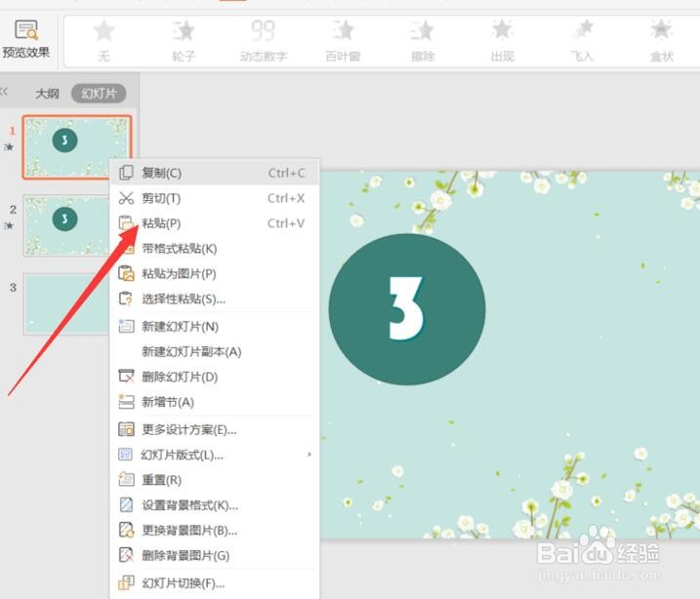
Task: Choose 删除背景图片(G) in the context menu
Action: [x=215, y=555]
